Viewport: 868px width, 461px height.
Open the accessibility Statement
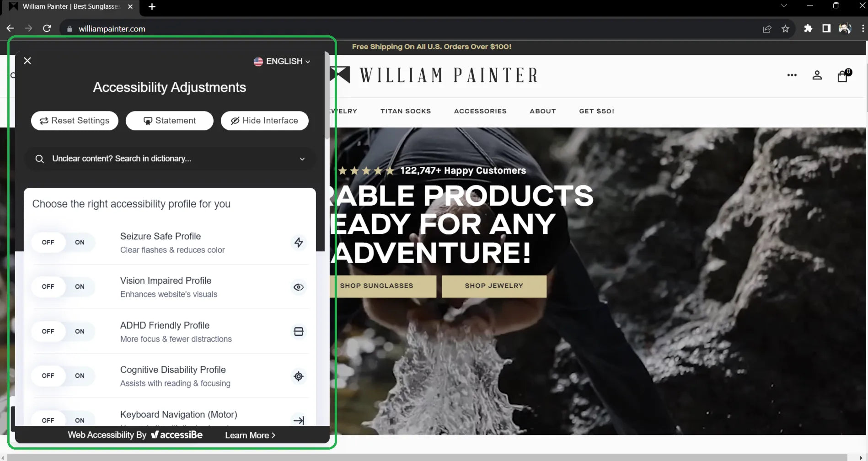(x=170, y=121)
